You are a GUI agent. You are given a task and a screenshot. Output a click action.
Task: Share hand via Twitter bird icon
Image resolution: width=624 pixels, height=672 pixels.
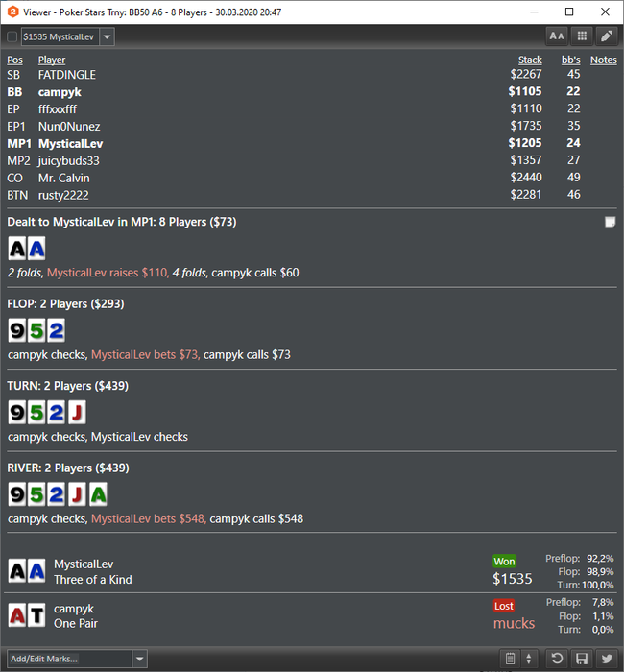coord(607,659)
